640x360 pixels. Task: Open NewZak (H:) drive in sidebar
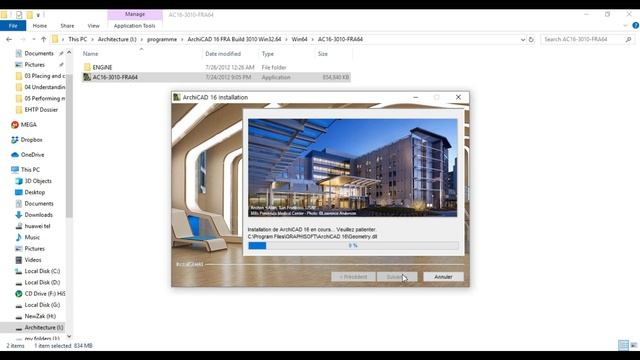click(x=40, y=316)
